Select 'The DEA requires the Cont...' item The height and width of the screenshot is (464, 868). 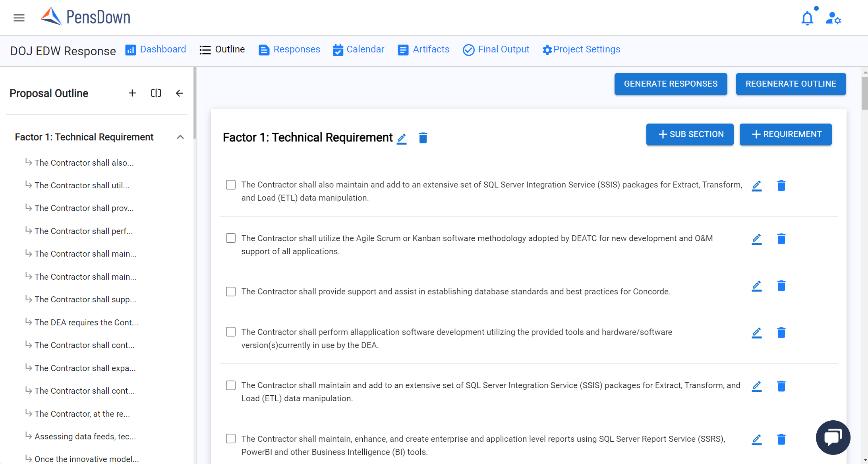[86, 323]
